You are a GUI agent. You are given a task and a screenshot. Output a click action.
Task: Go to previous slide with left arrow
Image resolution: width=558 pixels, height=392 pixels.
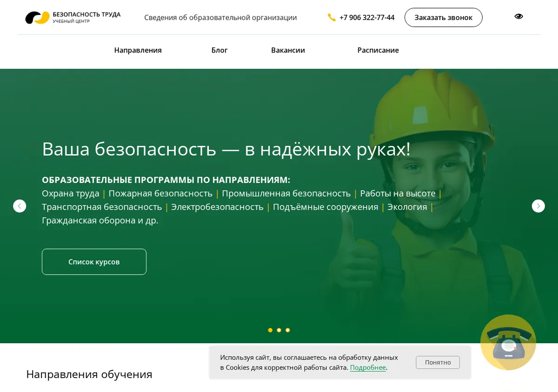(20, 206)
